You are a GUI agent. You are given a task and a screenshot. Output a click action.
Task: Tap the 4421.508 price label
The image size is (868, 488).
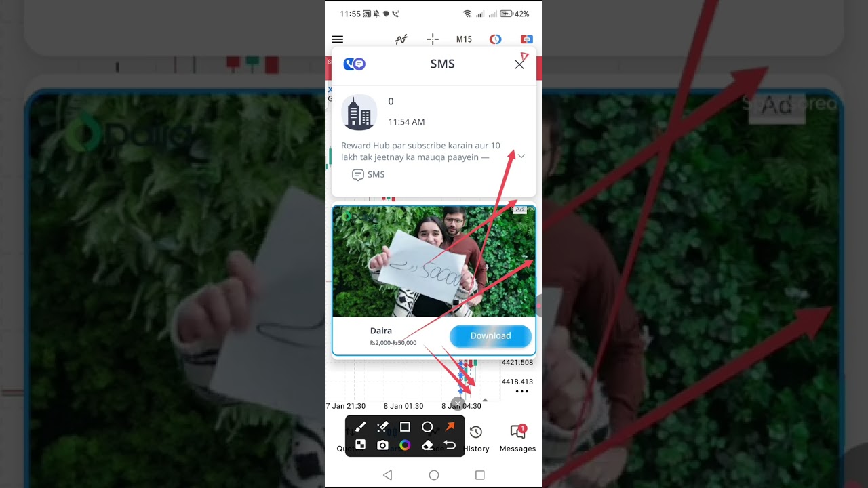click(517, 363)
